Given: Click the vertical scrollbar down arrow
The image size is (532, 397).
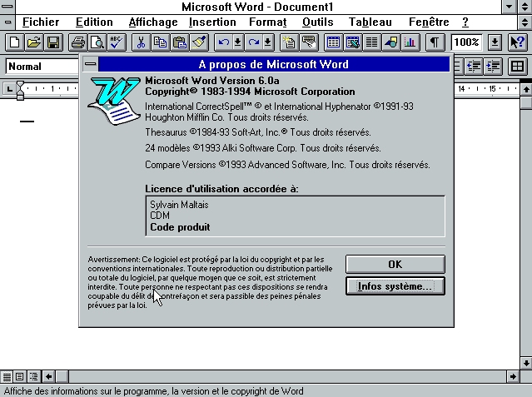Looking at the screenshot, I should click(526, 363).
